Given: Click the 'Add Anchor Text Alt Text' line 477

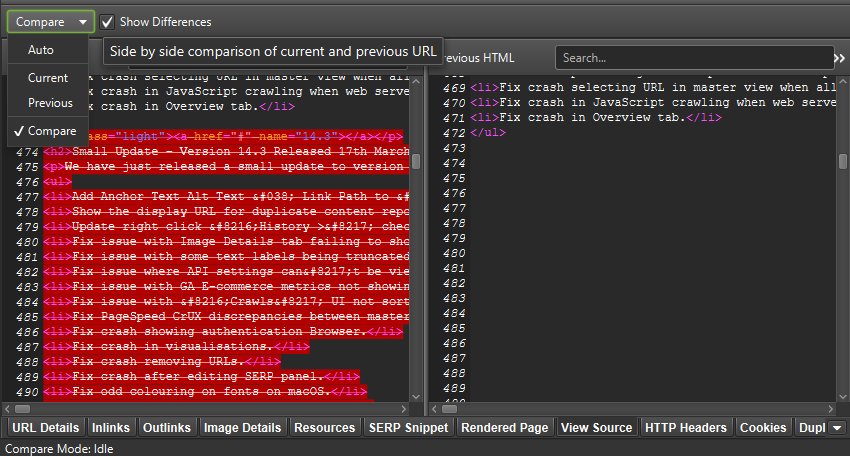Looking at the screenshot, I should (x=226, y=196).
